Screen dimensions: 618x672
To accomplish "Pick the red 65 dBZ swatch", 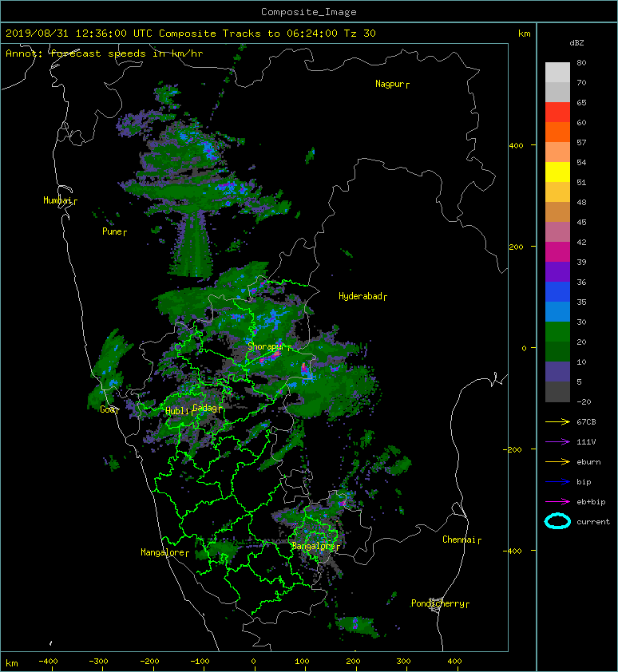I will click(557, 113).
